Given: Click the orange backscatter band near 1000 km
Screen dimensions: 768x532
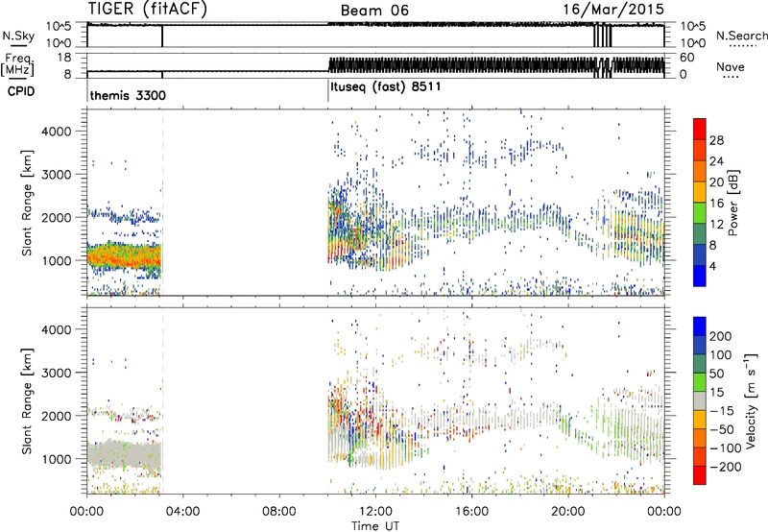Looking at the screenshot, I should coord(124,256).
